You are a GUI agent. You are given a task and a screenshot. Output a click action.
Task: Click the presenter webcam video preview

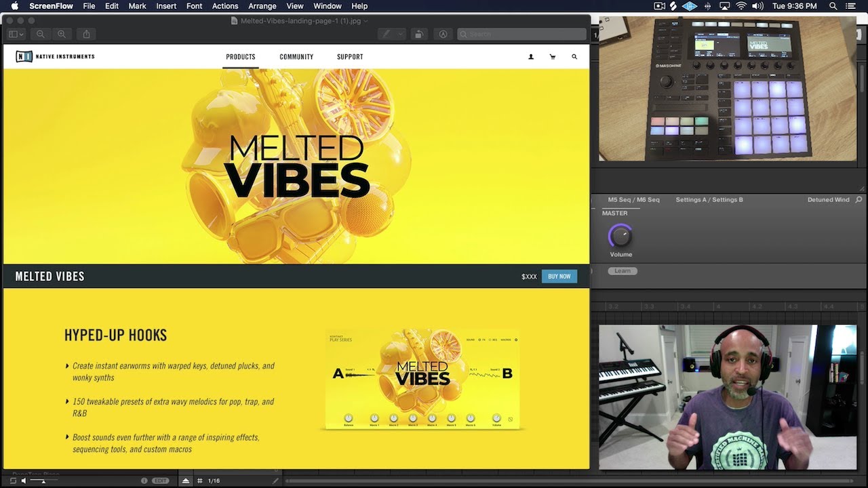tap(728, 397)
